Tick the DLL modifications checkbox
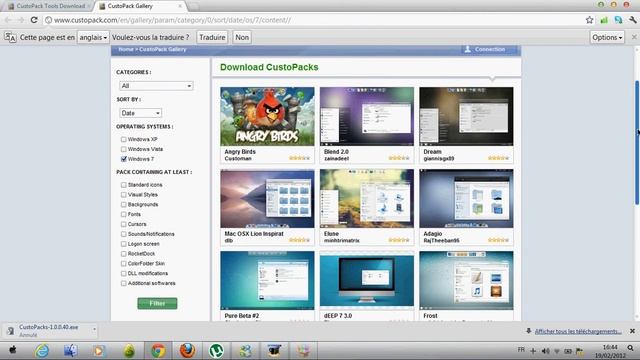 pyautogui.click(x=124, y=273)
